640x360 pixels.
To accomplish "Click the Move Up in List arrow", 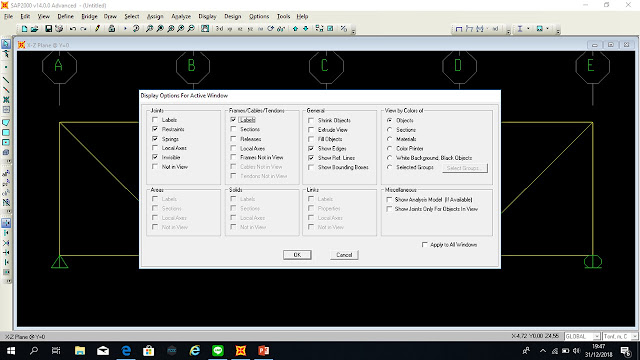I will [295, 29].
